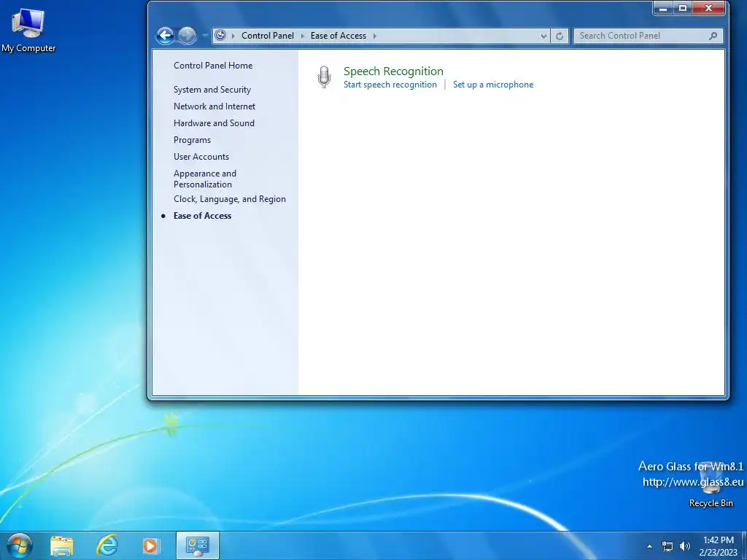Open System and Security category
747x560 pixels.
[x=212, y=90]
